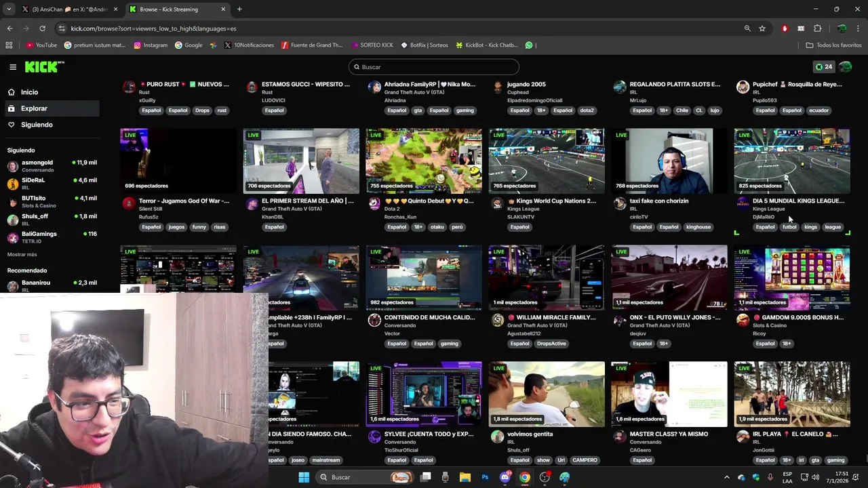Select the ecuador tag under Pupilo593
Image resolution: width=868 pixels, height=488 pixels.
click(x=818, y=110)
